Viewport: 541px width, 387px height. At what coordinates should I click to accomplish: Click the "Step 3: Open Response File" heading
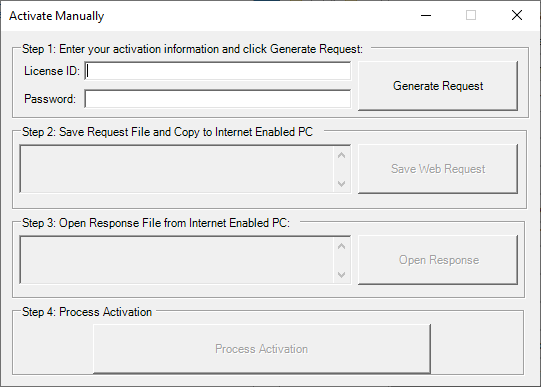coord(156,223)
